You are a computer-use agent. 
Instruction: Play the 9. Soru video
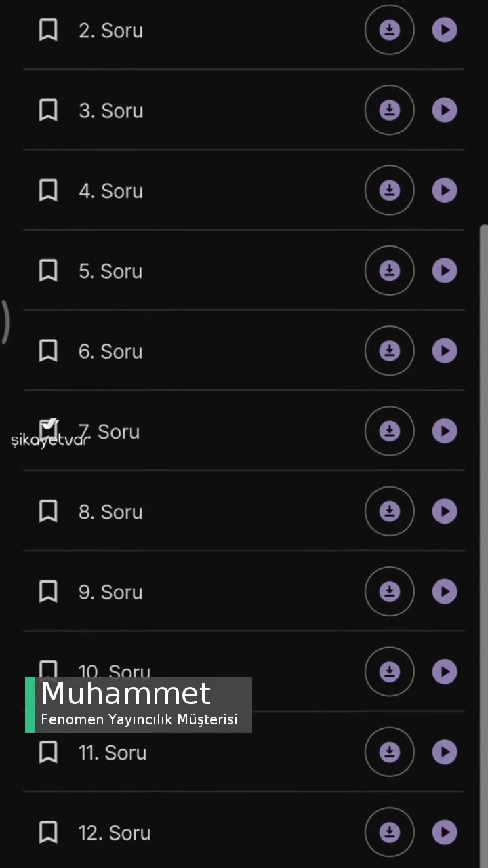(x=445, y=591)
